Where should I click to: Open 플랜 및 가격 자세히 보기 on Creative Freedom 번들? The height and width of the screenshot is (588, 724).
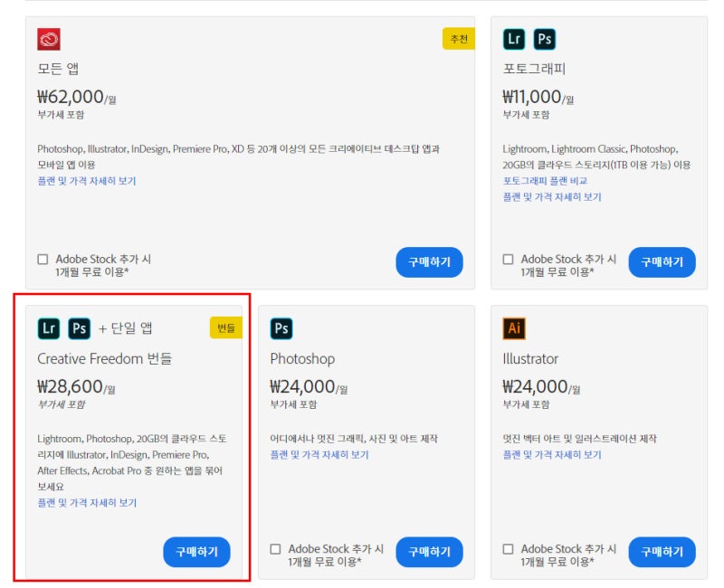[x=87, y=503]
